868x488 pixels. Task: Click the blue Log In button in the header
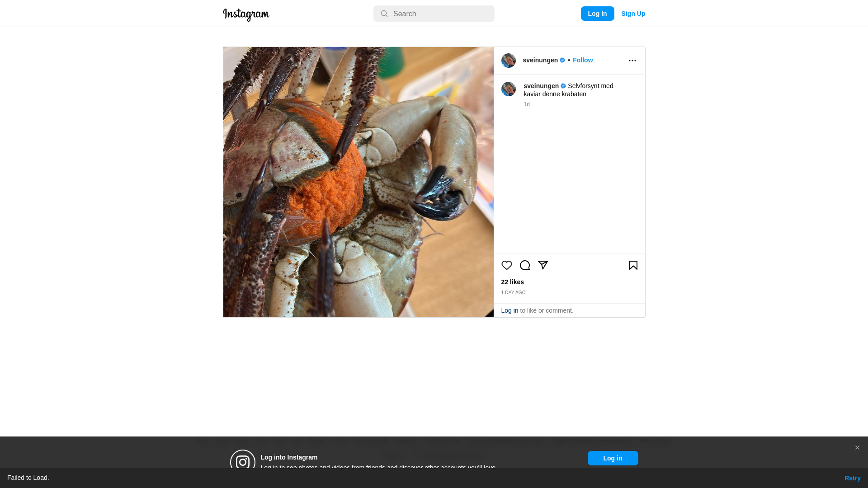[597, 14]
